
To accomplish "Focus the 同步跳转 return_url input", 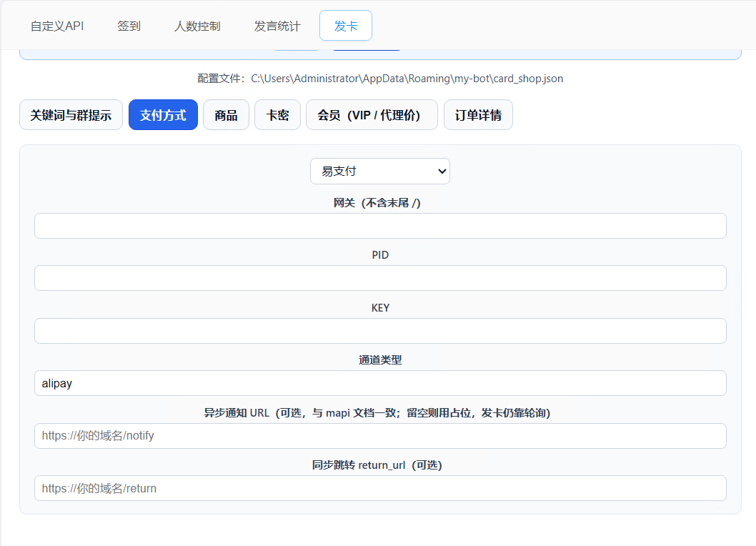I will tap(380, 488).
